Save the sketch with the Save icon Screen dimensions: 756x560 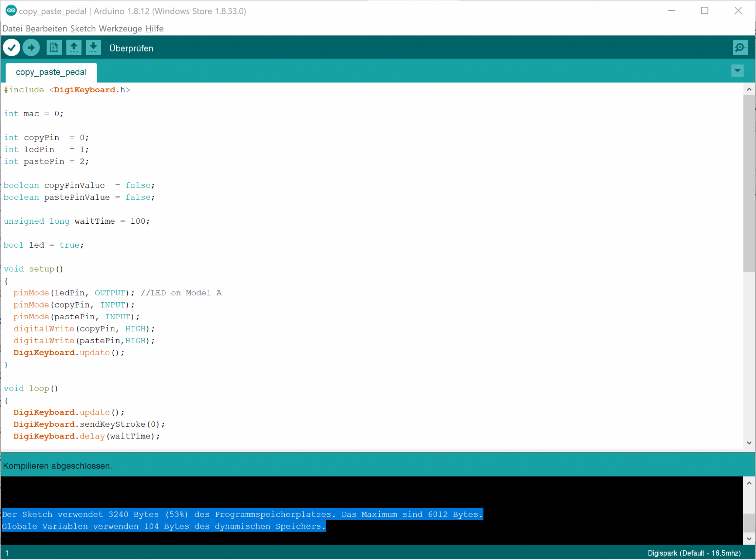(x=93, y=47)
